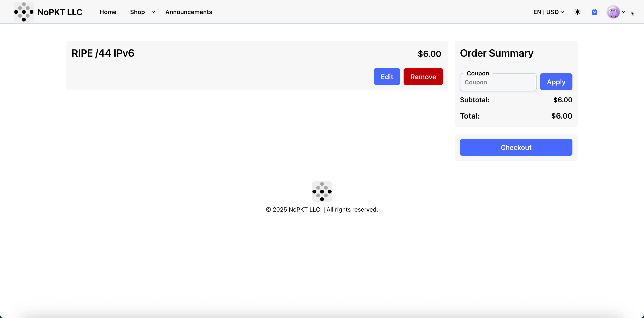Remove RIPE /44 IPv6 from cart

click(x=423, y=77)
